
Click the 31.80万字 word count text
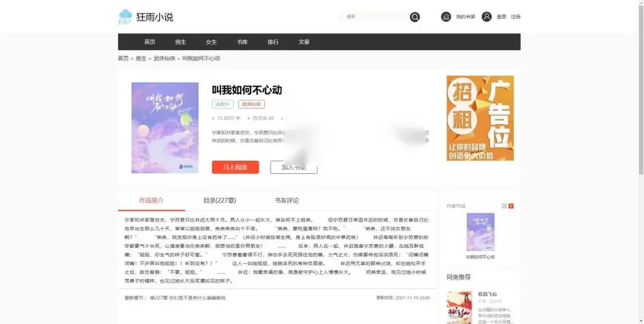click(229, 119)
